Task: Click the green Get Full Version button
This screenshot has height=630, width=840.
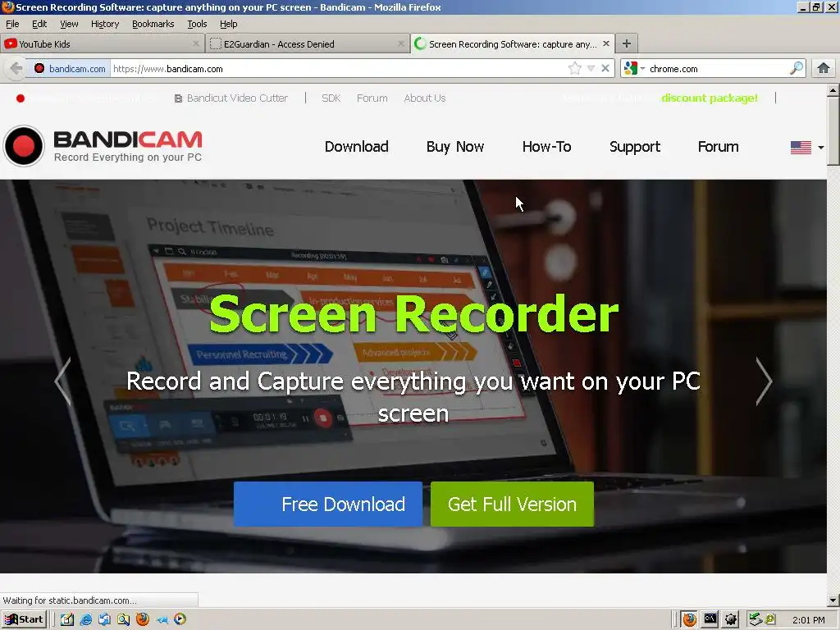Action: pyautogui.click(x=512, y=504)
